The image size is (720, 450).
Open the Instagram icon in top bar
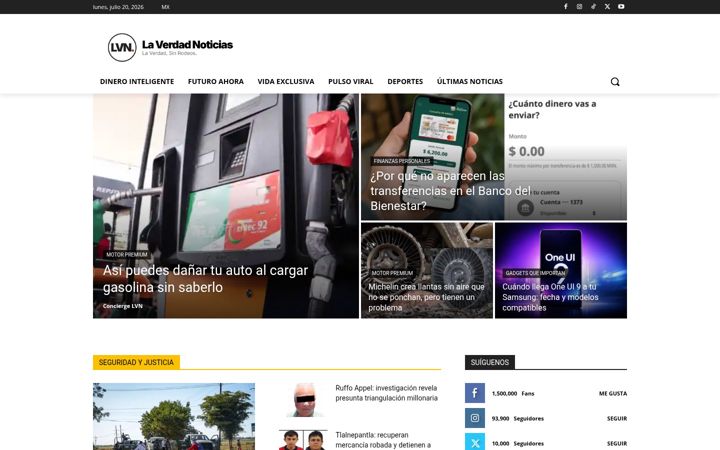[x=579, y=6]
